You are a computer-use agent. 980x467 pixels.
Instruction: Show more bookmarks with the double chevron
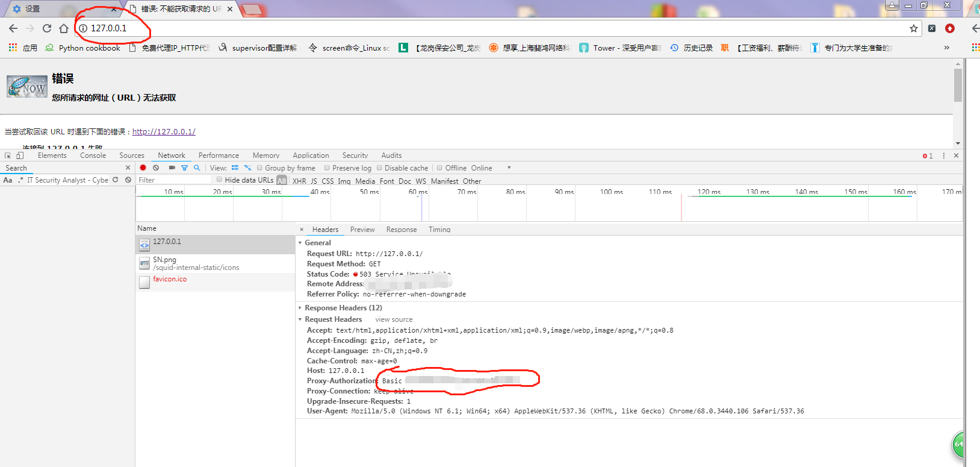pyautogui.click(x=946, y=48)
